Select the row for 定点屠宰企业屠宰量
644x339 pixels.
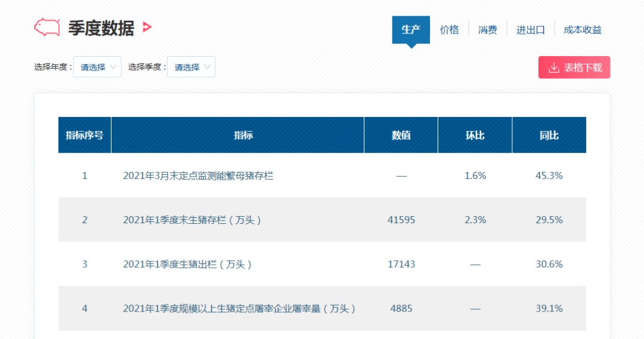click(322, 309)
